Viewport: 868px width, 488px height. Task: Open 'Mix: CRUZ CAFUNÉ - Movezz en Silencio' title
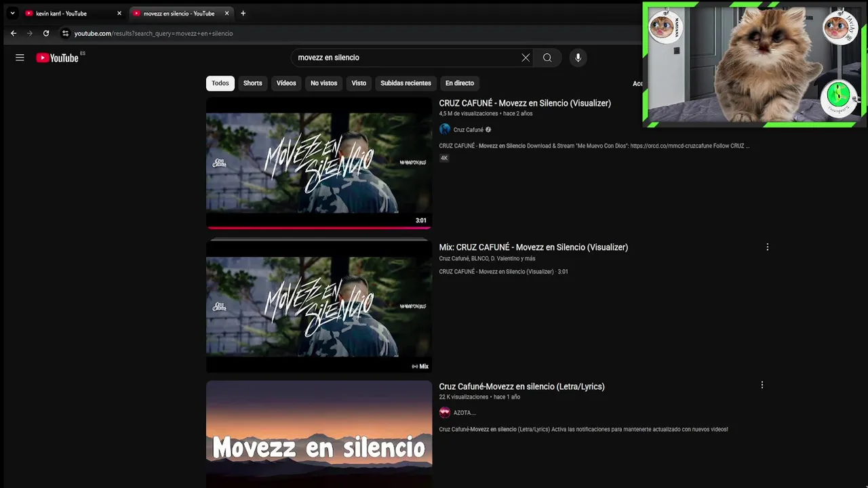tap(533, 247)
